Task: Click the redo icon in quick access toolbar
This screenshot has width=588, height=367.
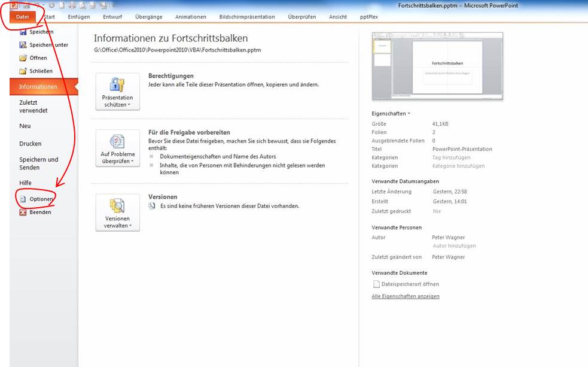Action: pos(52,5)
